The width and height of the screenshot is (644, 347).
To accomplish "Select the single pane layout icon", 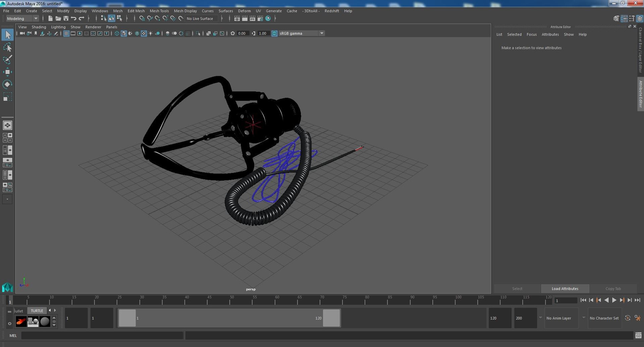I will point(7,125).
